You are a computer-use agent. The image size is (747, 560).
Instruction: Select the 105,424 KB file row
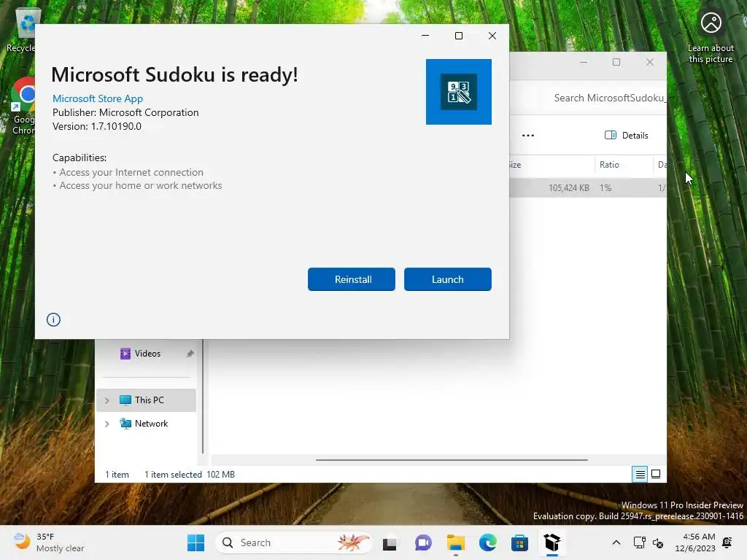588,187
